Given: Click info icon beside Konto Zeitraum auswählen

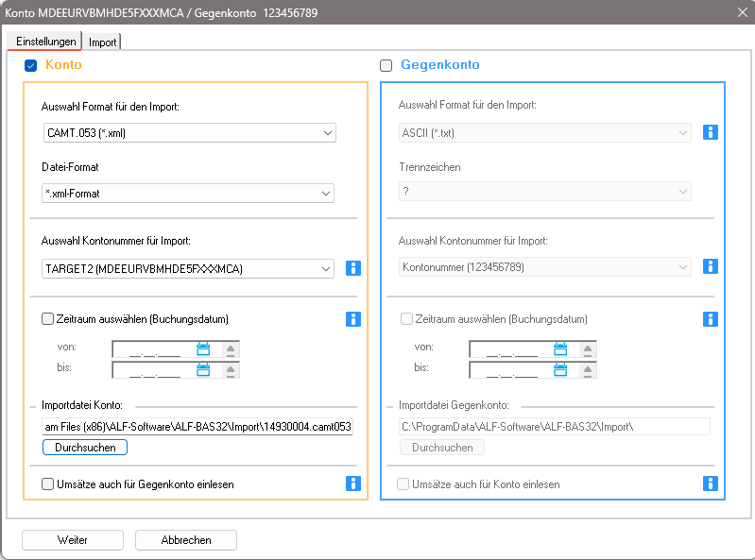Looking at the screenshot, I should (x=353, y=319).
